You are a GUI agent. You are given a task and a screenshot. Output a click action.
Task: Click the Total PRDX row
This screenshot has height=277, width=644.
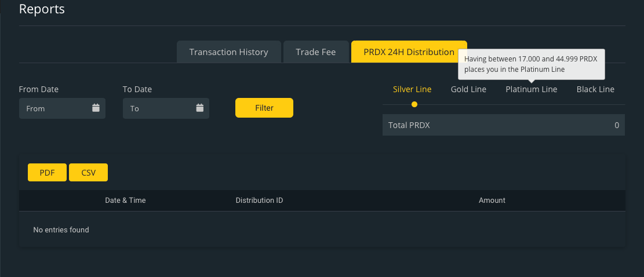[x=504, y=125]
